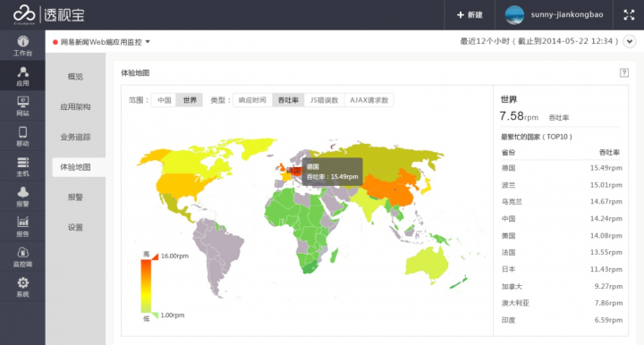The image size is (644, 345).
Task: Click Australia on the world map
Action: pyautogui.click(x=428, y=264)
